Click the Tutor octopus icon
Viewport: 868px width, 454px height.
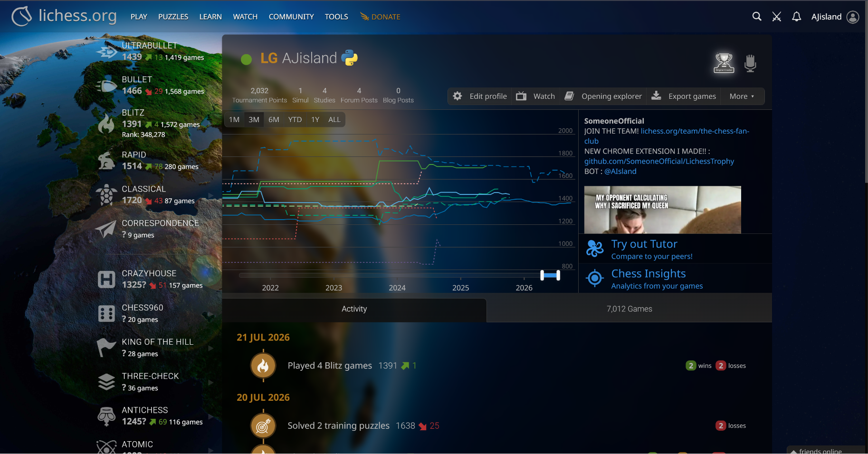tap(594, 249)
